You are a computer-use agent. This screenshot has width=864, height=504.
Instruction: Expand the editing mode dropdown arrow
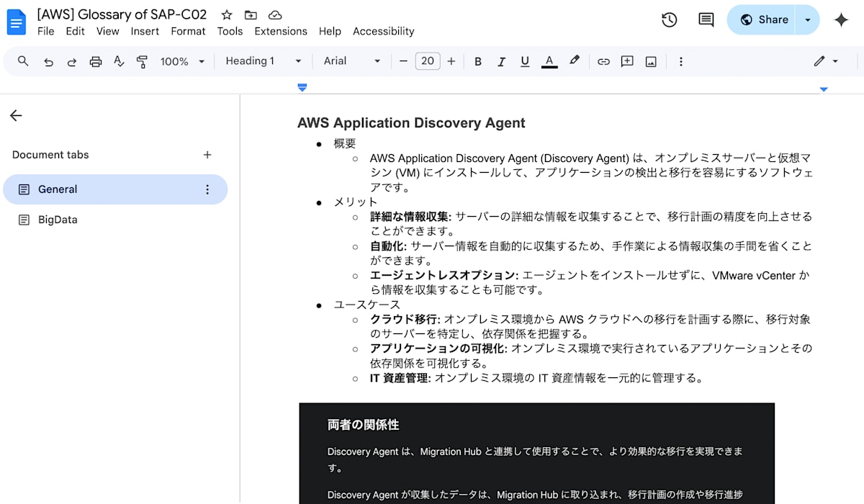(x=835, y=62)
